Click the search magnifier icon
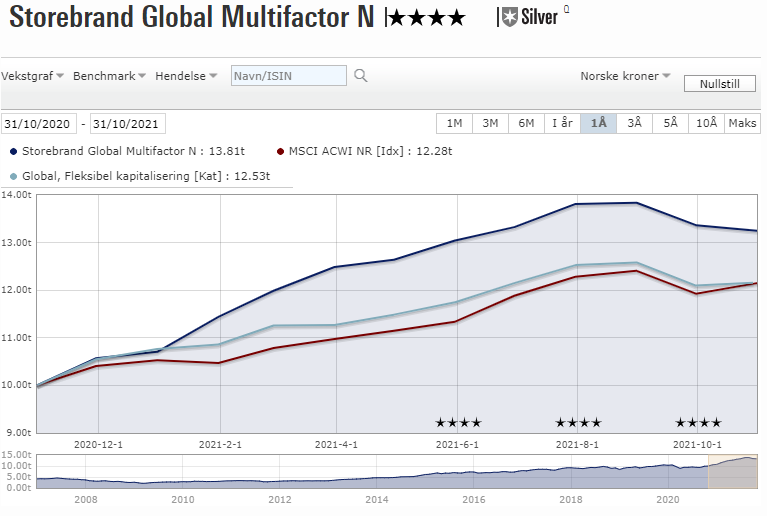The width and height of the screenshot is (767, 516). 361,76
